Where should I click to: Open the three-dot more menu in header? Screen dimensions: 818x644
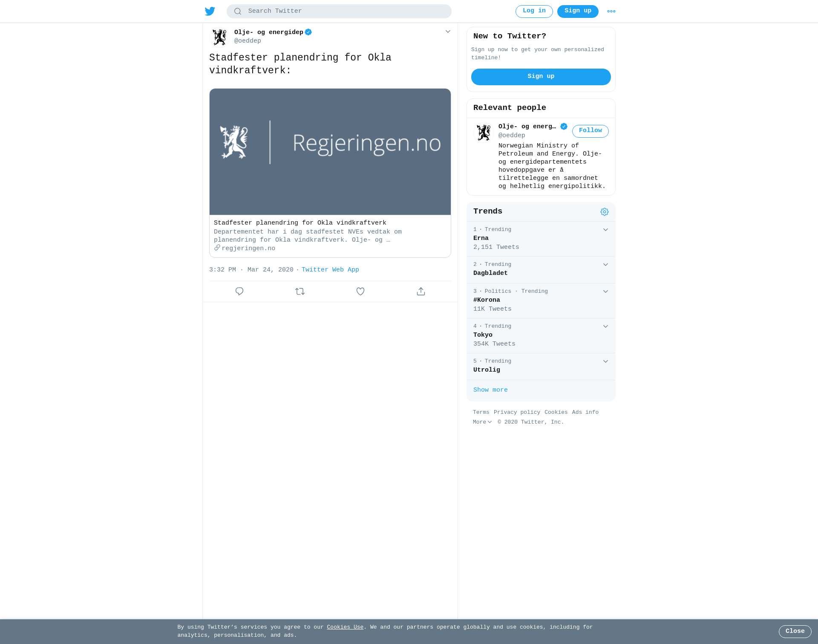[x=611, y=12]
